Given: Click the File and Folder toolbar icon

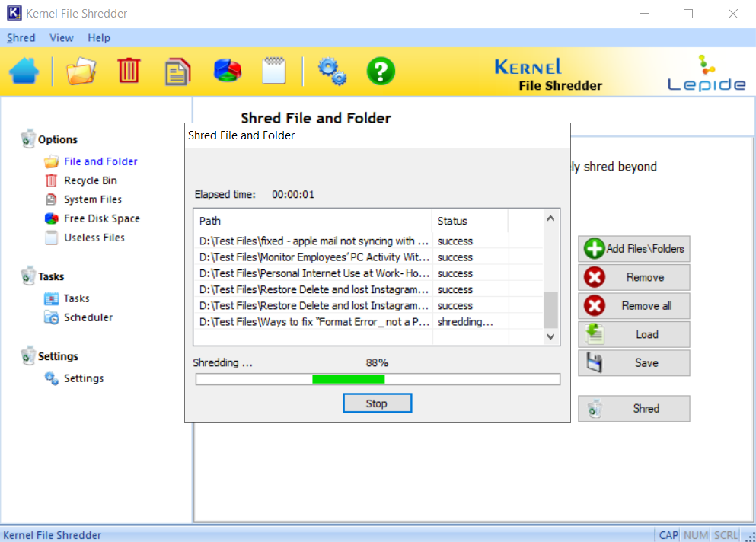Looking at the screenshot, I should 81,72.
